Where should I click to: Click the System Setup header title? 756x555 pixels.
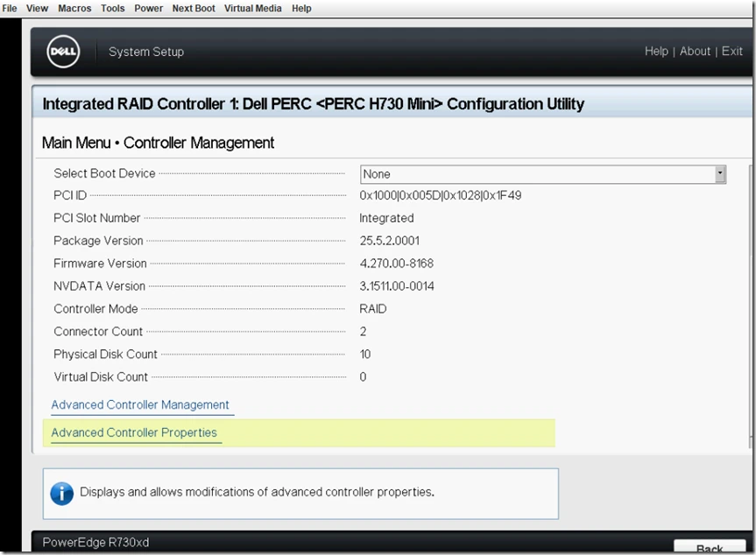(x=146, y=52)
